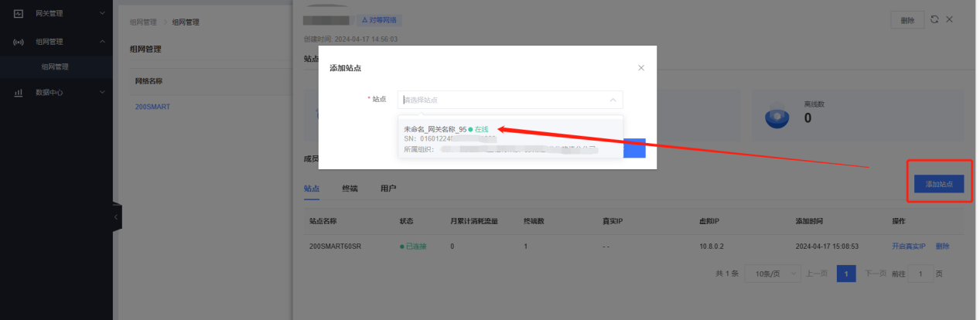Screen dimensions: 980x320
Task: Click the 数据中心 bar chart icon
Action: (19, 93)
